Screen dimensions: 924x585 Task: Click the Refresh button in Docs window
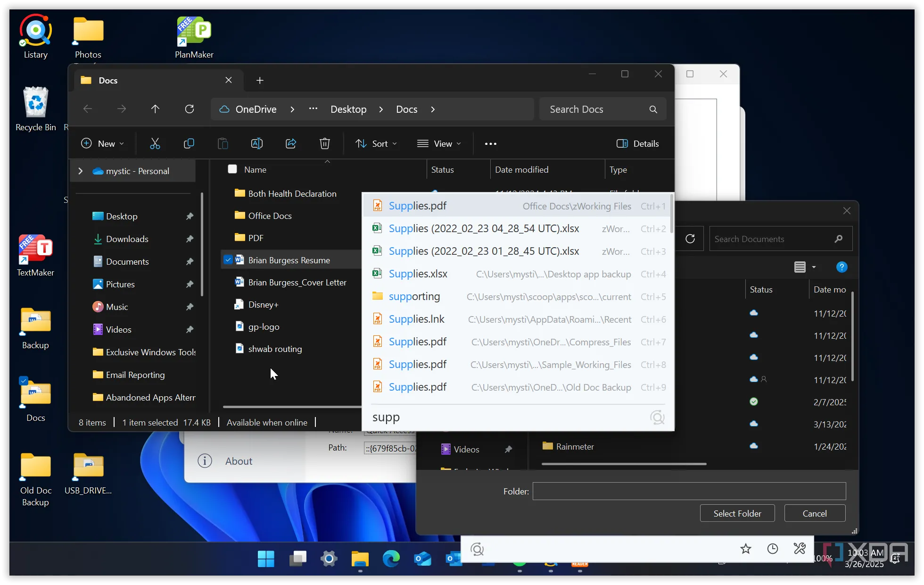pyautogui.click(x=190, y=109)
